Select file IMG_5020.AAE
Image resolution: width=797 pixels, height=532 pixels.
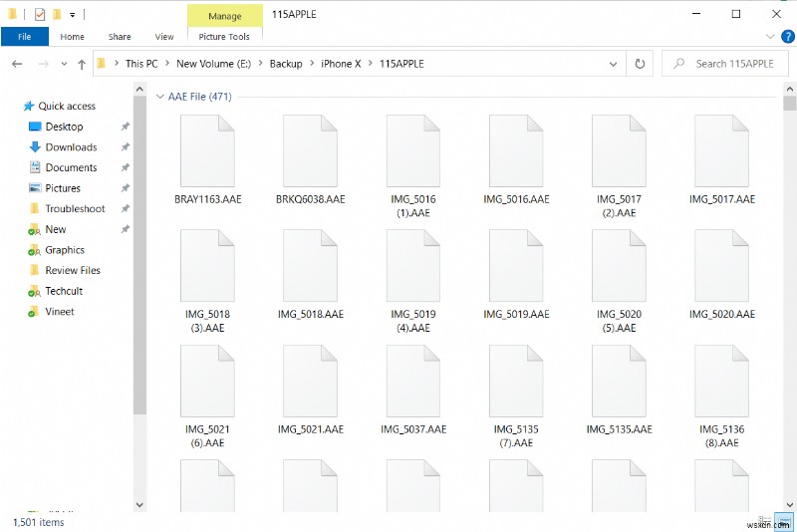(721, 275)
